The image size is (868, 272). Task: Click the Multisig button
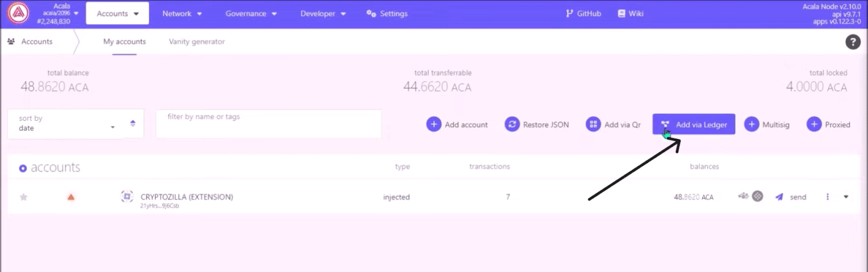point(767,125)
